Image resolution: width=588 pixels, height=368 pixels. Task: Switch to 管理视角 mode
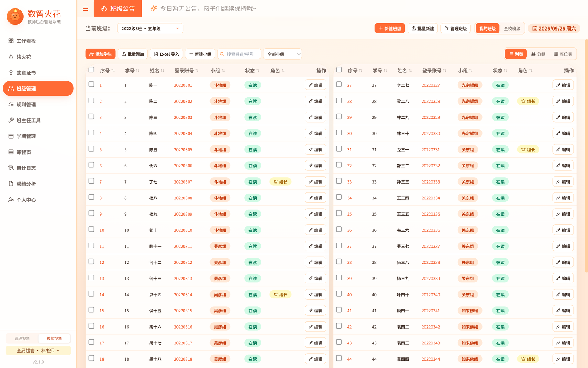click(x=22, y=339)
